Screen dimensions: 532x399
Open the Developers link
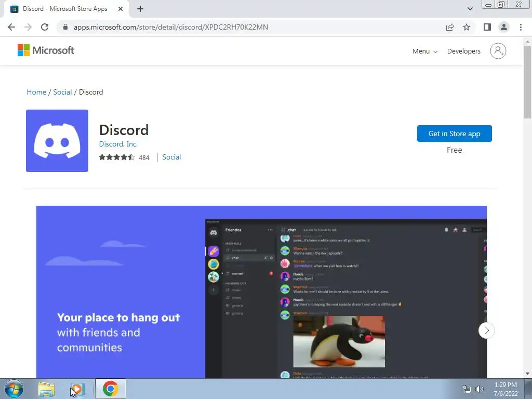pyautogui.click(x=464, y=51)
